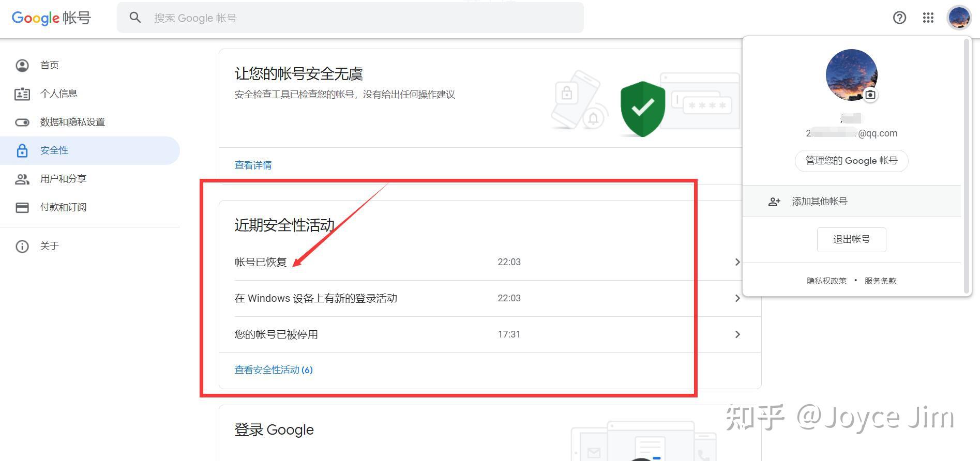This screenshot has width=980, height=461.
Task: Open 在 Windows 设备上有新的登录活动 row
Action: click(490, 298)
